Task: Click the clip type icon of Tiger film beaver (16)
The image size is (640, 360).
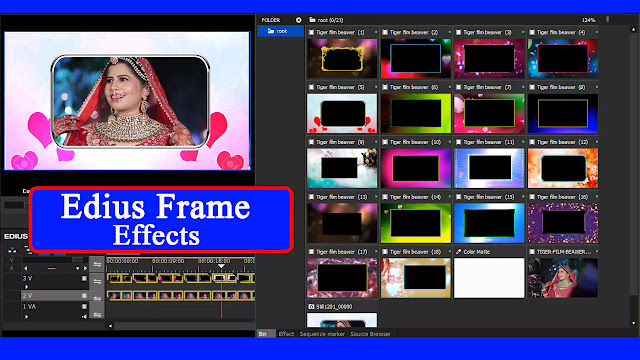Action: 532,197
